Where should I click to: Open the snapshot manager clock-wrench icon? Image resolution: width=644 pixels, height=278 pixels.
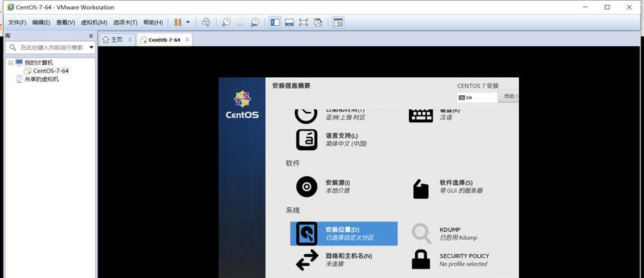coord(255,22)
